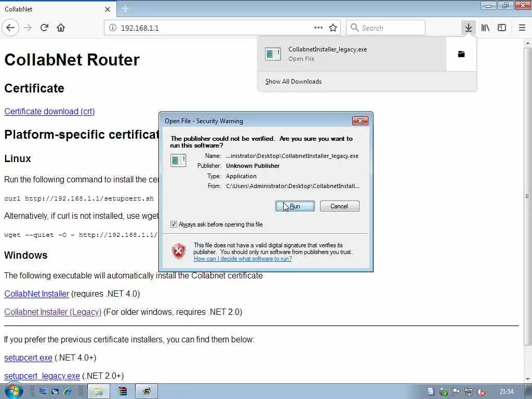Open WinRAR books icon in taskbar
532x399 pixels.
(123, 392)
